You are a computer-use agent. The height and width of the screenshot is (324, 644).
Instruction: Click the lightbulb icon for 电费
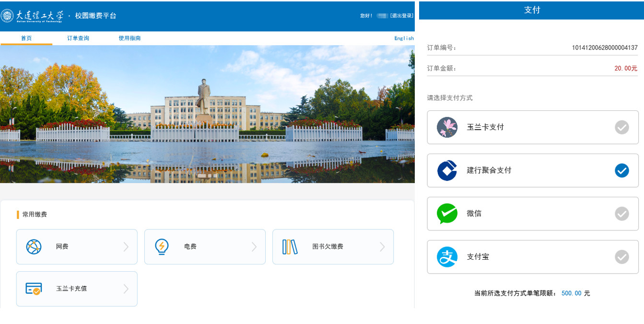click(x=162, y=247)
